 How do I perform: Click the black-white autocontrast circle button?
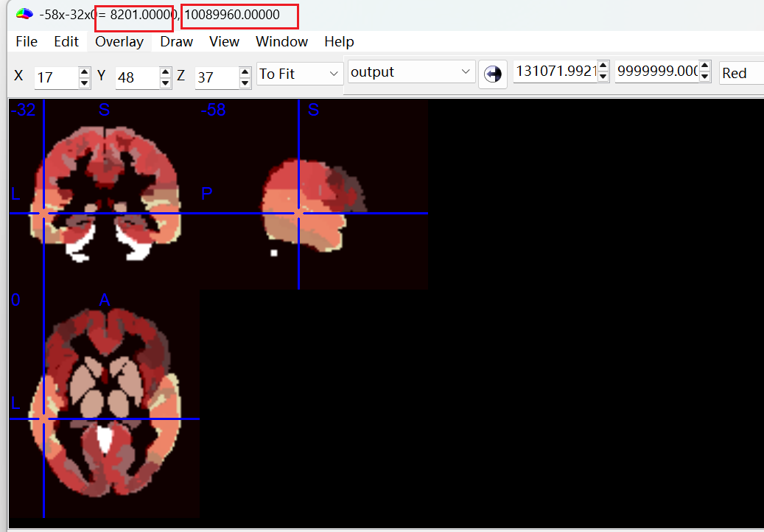(x=493, y=74)
